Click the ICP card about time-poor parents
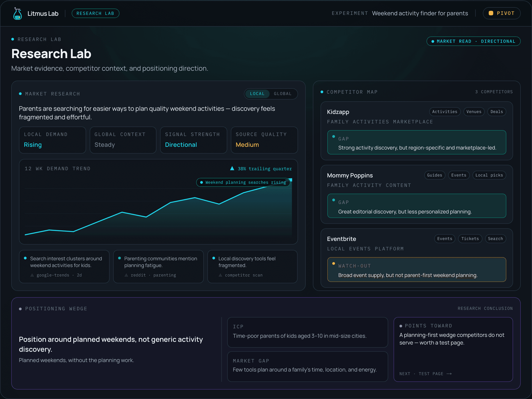Screen dimensions: 532x399 tap(308, 332)
